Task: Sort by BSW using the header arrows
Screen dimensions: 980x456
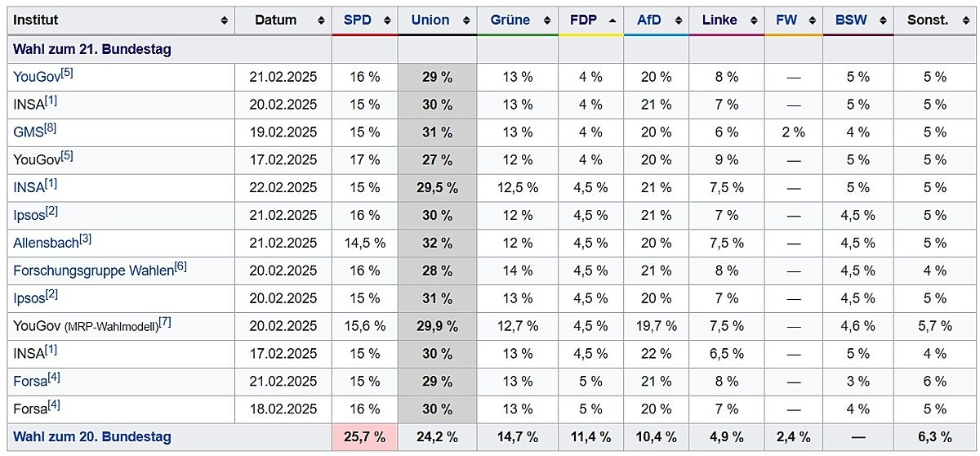Action: (x=882, y=20)
